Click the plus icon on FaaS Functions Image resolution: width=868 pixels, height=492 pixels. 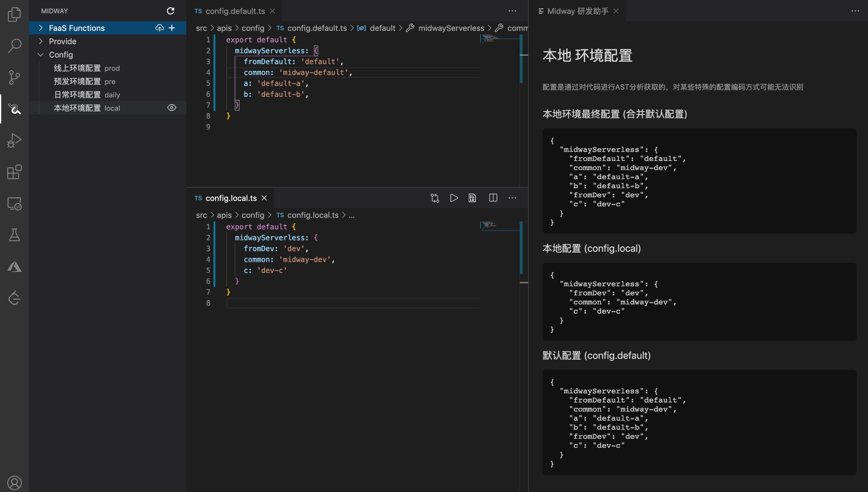[172, 28]
